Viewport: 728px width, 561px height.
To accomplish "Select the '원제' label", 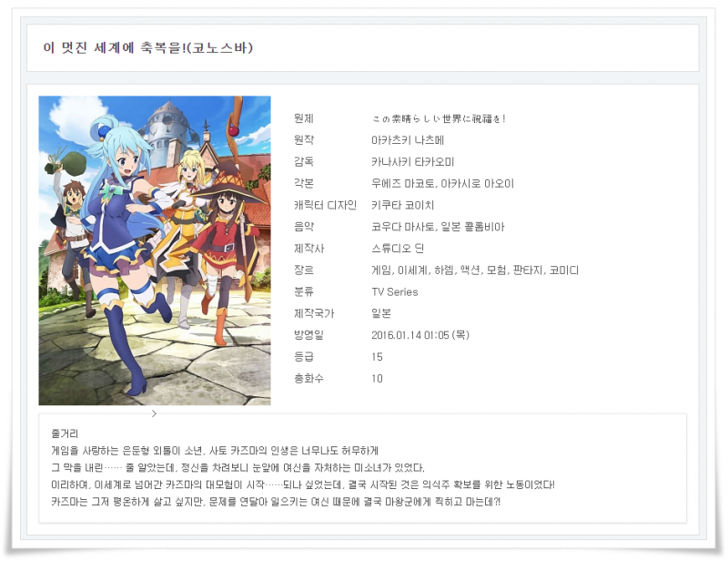I will (304, 118).
